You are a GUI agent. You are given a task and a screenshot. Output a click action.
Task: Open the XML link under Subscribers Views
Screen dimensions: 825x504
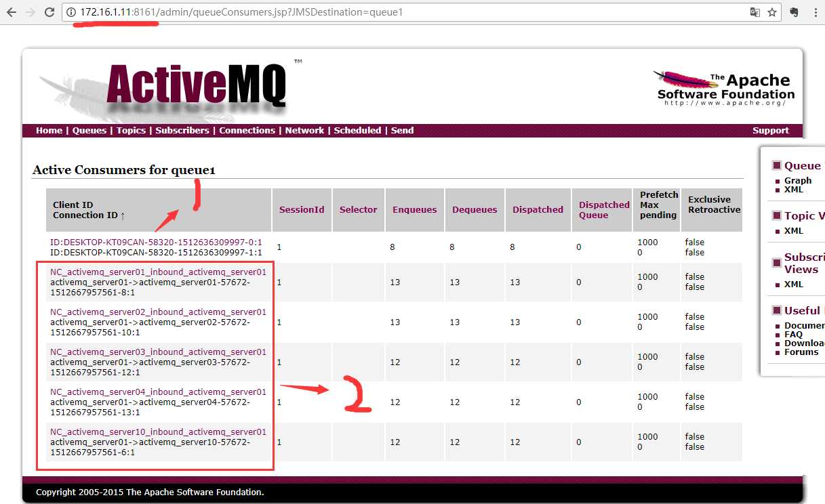(794, 285)
